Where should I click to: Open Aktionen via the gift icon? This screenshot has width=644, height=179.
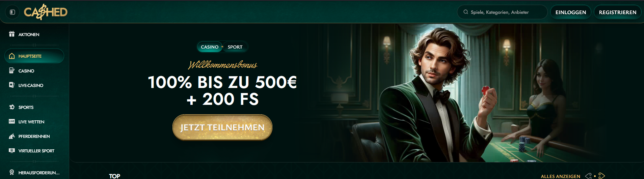[x=12, y=34]
